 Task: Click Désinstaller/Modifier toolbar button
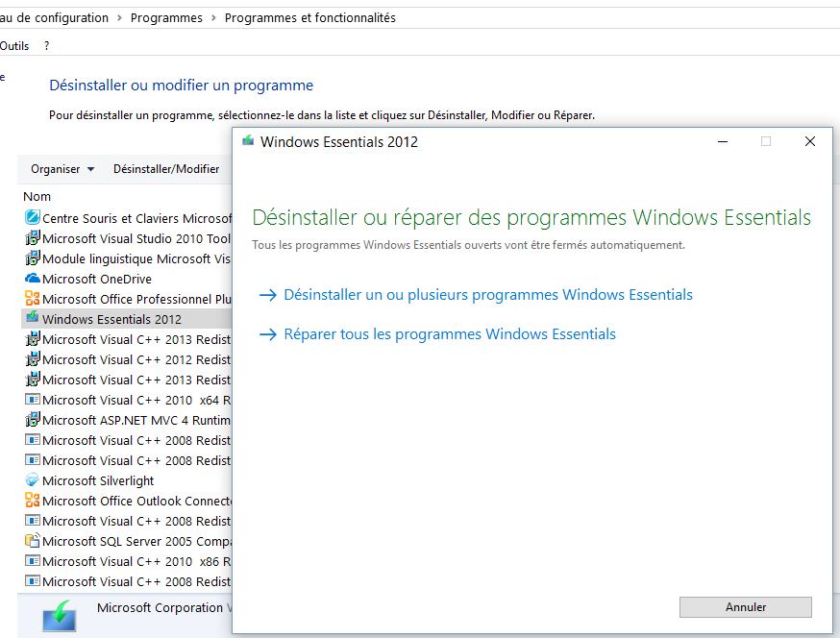point(166,169)
